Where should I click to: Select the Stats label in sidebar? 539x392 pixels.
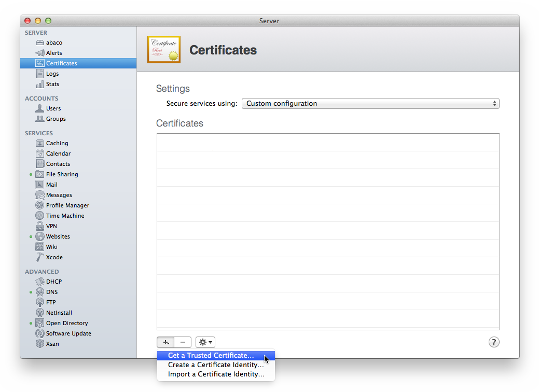[52, 84]
